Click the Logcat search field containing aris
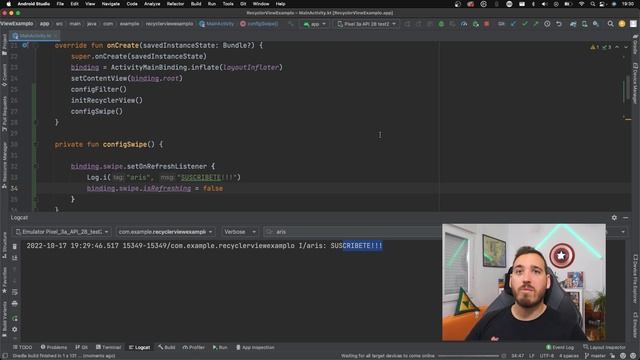Image resolution: width=640 pixels, height=360 pixels. pyautogui.click(x=352, y=232)
